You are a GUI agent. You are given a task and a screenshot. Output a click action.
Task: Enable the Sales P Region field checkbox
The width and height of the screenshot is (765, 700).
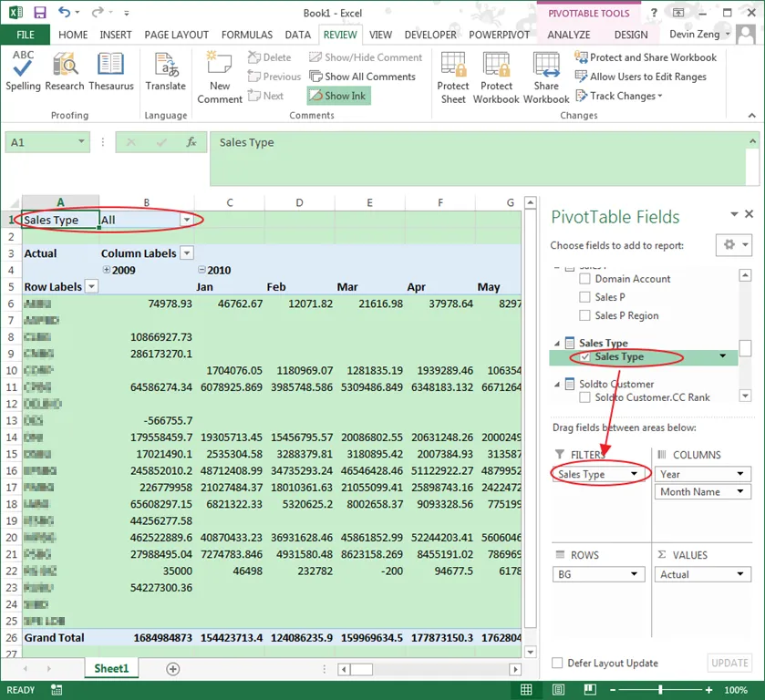point(584,315)
